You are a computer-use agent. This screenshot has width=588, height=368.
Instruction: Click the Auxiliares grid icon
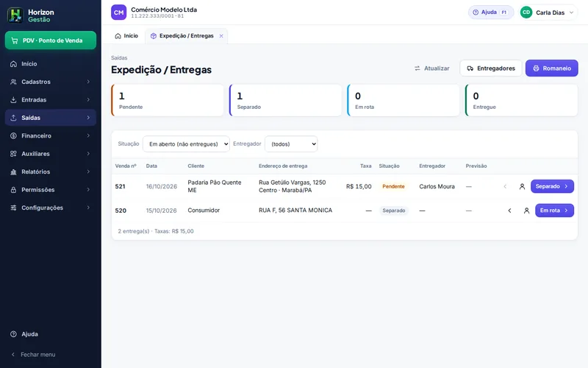[13, 154]
